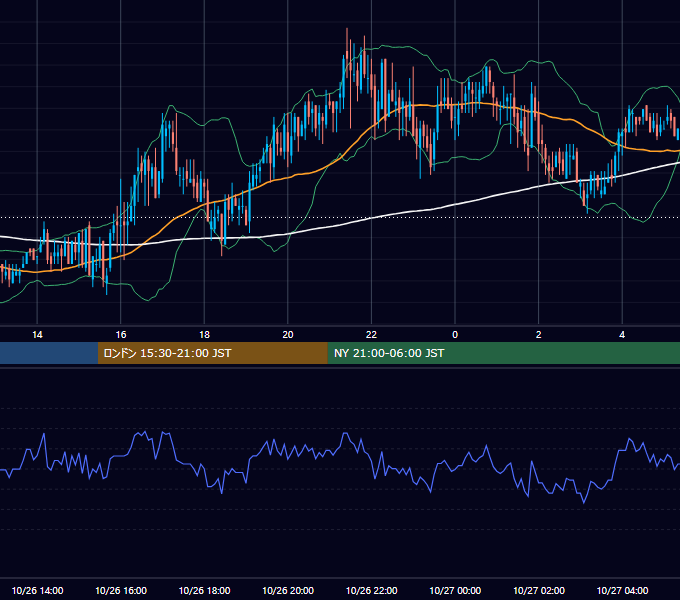The width and height of the screenshot is (680, 600).
Task: Click the hour label 22 on chart axis
Action: pos(371,335)
